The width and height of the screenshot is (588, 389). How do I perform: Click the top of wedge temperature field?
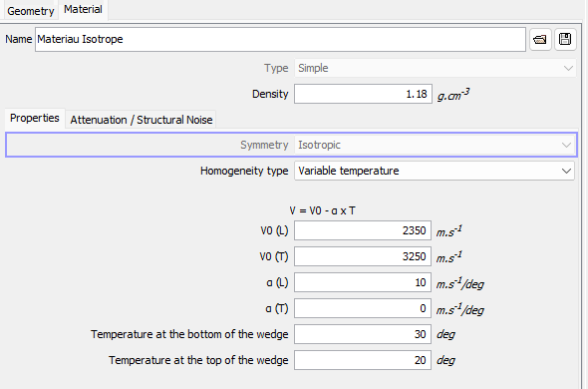pyautogui.click(x=363, y=360)
